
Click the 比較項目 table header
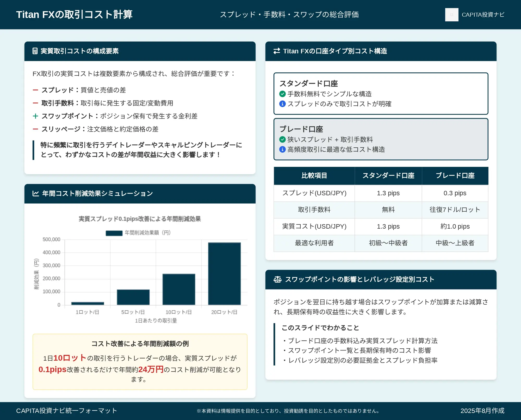[314, 176]
